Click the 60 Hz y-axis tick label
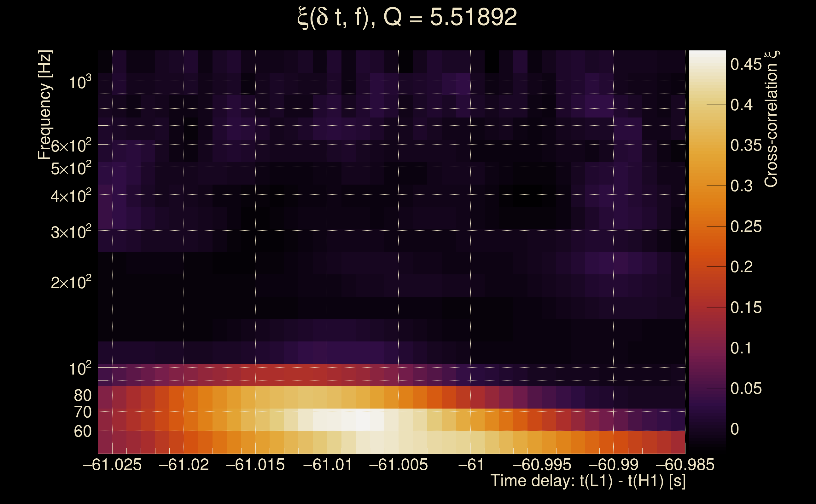 click(82, 431)
